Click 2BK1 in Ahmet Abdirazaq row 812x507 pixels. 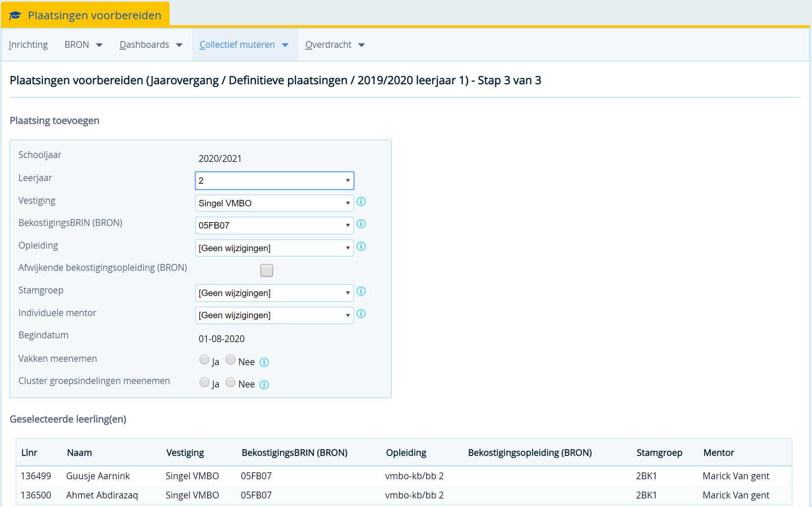(x=646, y=495)
